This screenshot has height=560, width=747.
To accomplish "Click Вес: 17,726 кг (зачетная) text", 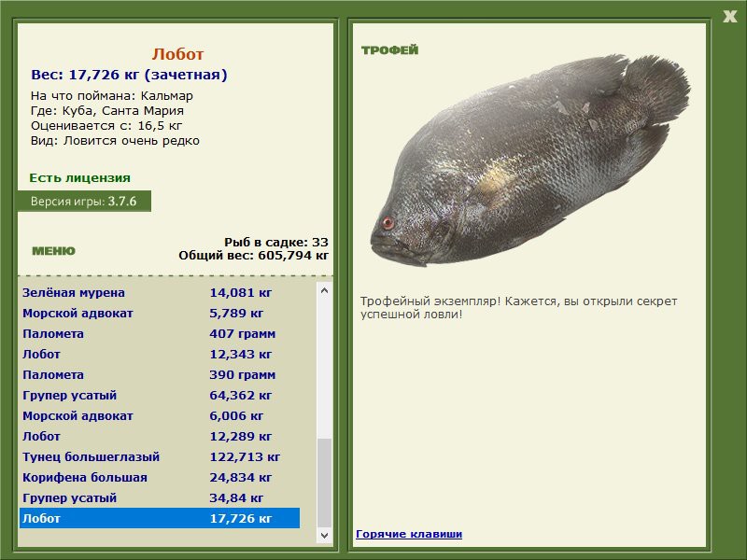I will pyautogui.click(x=129, y=75).
